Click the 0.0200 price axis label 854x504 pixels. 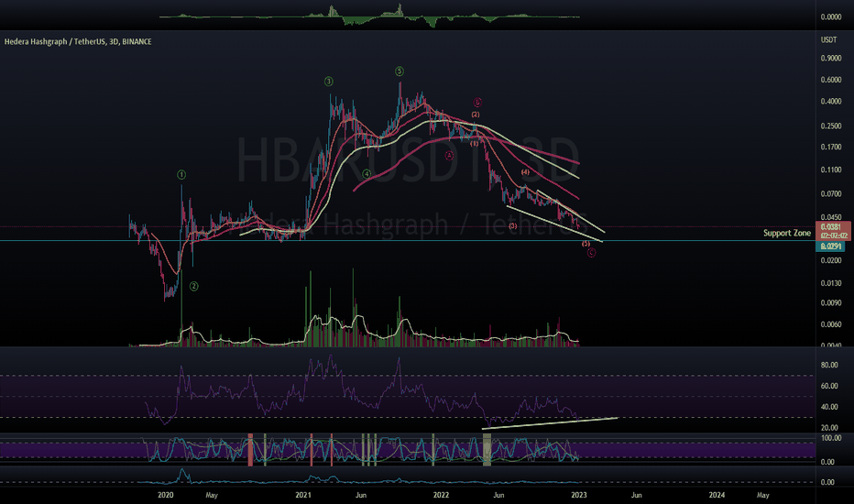831,260
